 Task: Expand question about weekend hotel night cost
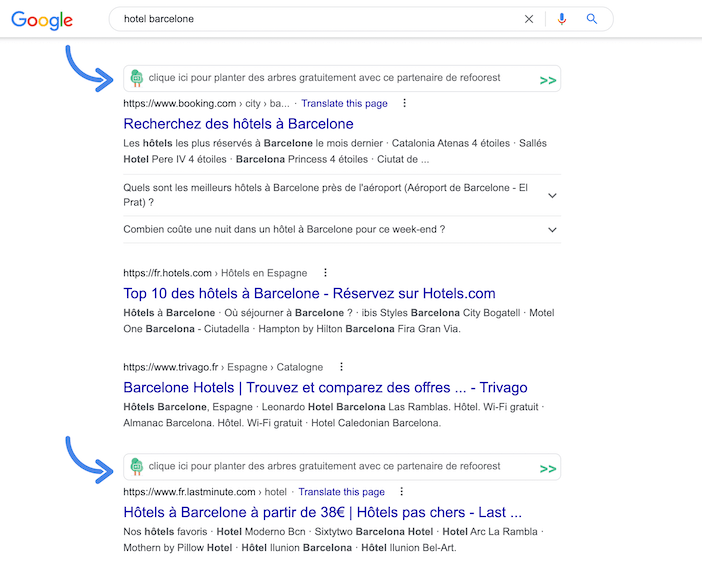(x=552, y=230)
